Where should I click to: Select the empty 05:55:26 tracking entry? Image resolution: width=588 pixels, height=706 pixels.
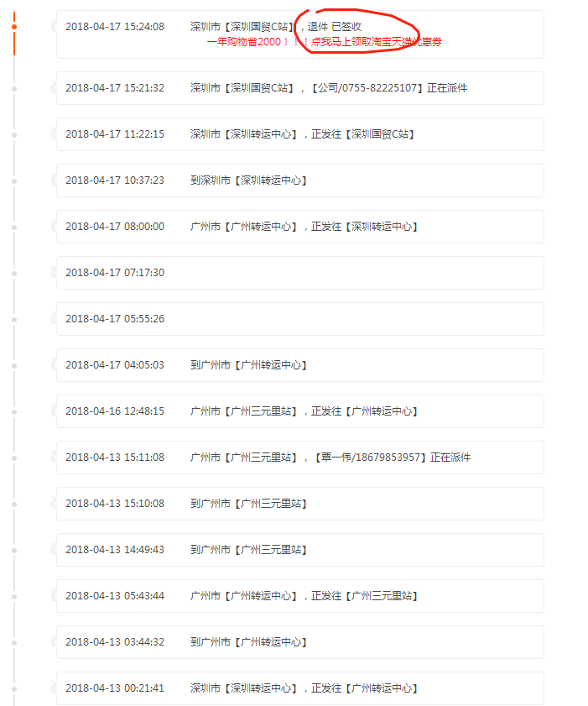[x=299, y=319]
